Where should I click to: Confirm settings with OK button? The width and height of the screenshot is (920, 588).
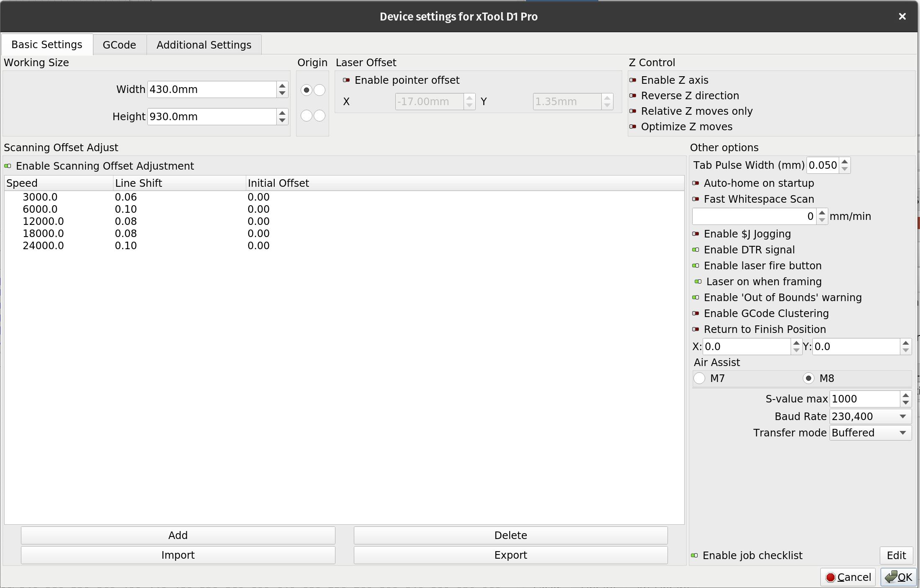point(899,578)
